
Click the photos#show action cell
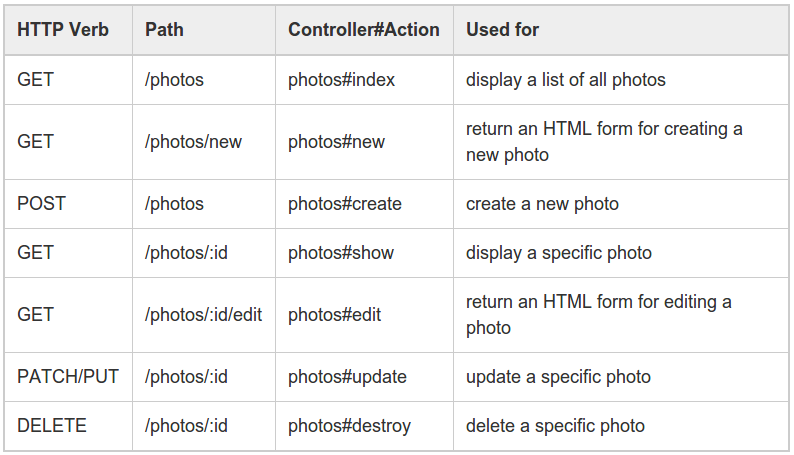click(x=341, y=253)
